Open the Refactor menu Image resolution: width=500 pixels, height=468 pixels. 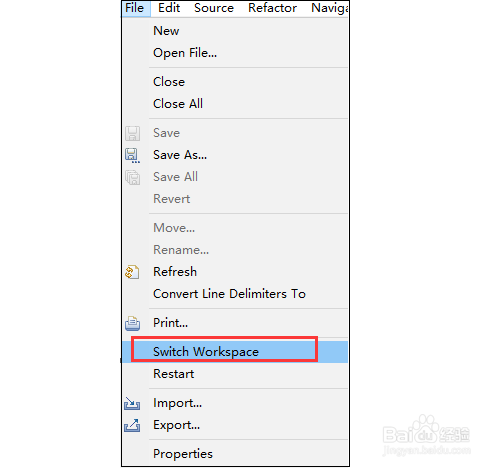(272, 8)
